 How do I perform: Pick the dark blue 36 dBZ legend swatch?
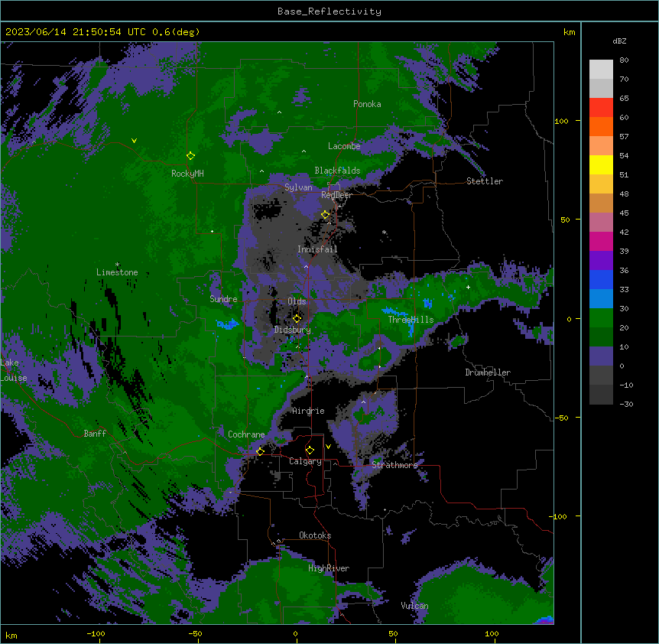pyautogui.click(x=601, y=279)
